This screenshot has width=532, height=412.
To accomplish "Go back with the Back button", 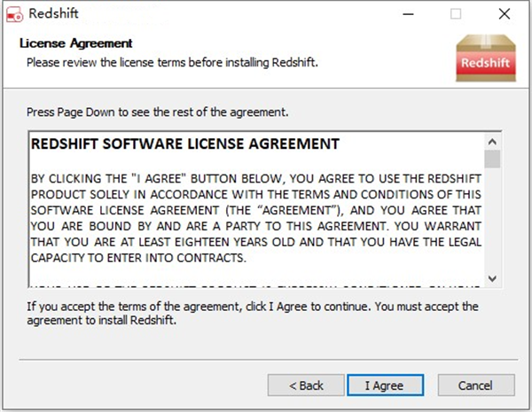I will [308, 385].
